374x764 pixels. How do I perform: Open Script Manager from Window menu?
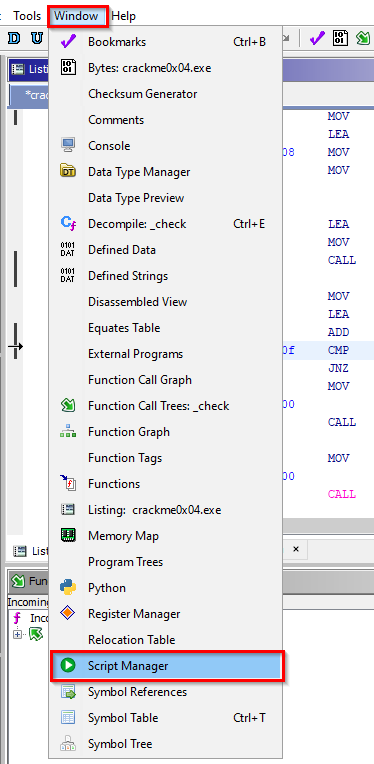click(167, 666)
